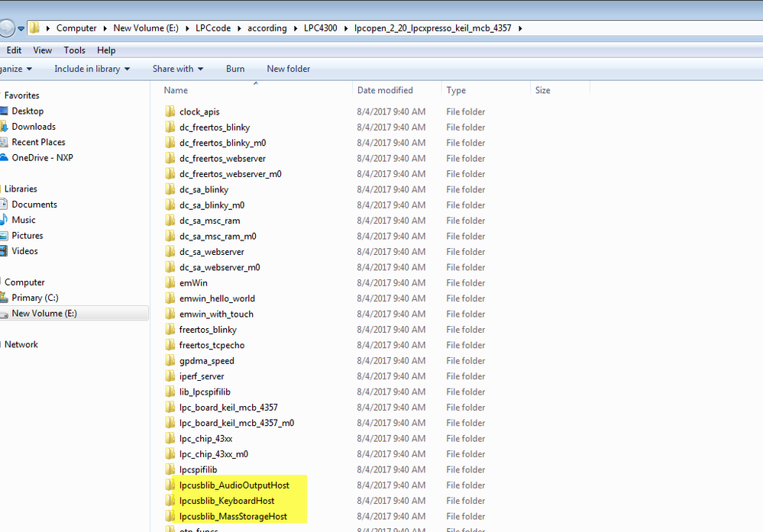Navigate to LPCcode breadcrumb

coord(213,28)
